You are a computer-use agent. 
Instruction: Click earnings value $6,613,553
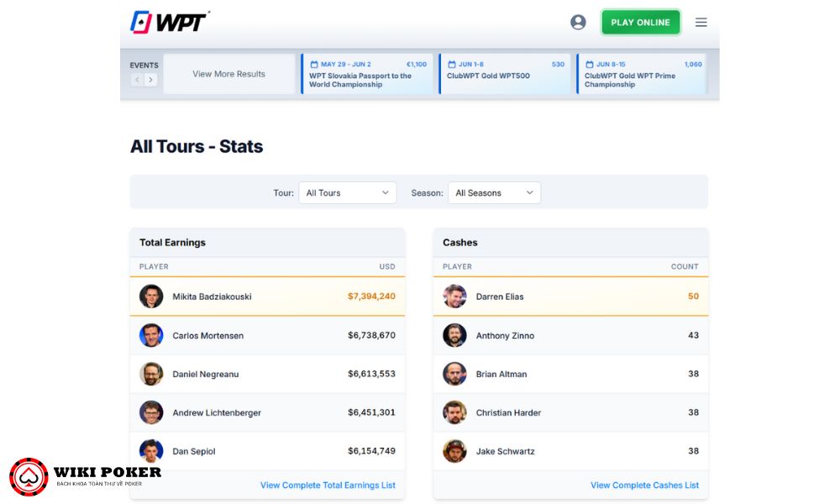pos(371,374)
